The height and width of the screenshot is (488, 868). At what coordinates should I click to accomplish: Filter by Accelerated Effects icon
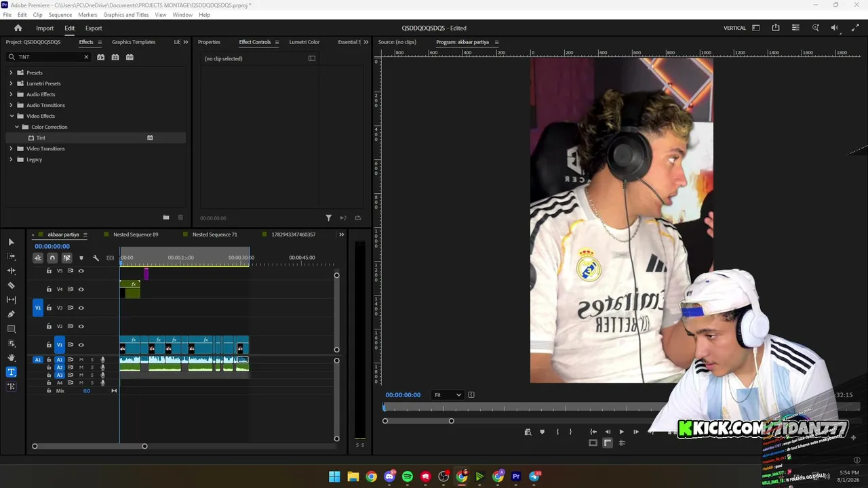(x=101, y=57)
